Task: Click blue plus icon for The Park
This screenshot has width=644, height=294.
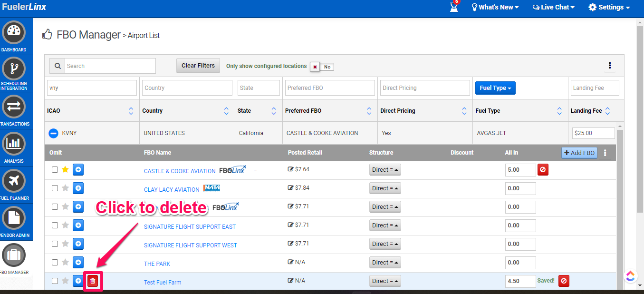Action: 78,262
